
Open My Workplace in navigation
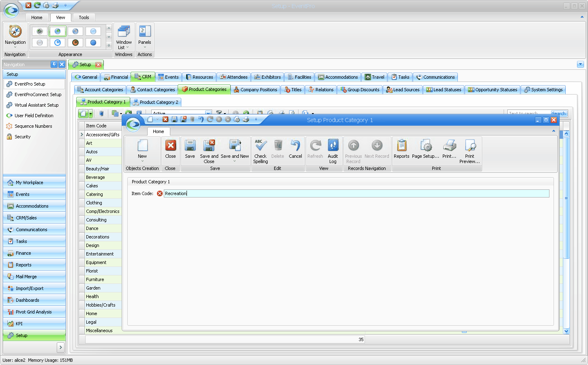[34, 182]
